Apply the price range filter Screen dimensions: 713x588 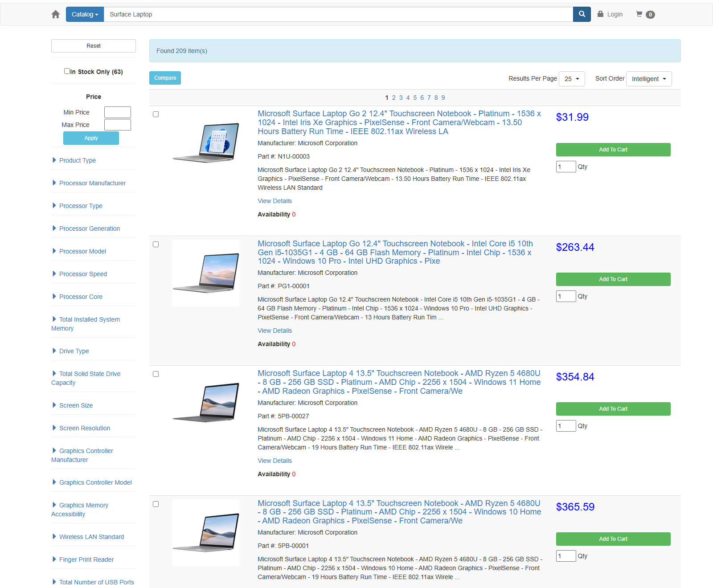[x=91, y=138]
